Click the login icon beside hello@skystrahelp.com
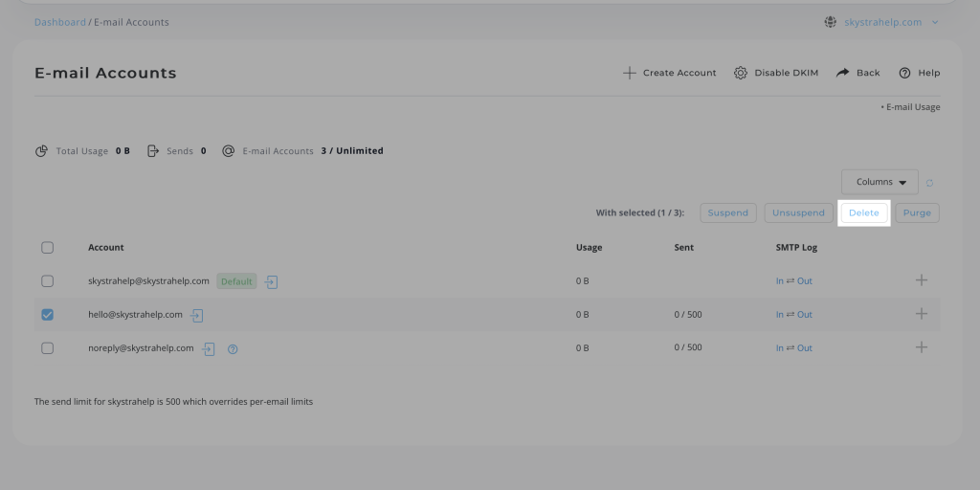Viewport: 980px width, 490px height. [197, 315]
